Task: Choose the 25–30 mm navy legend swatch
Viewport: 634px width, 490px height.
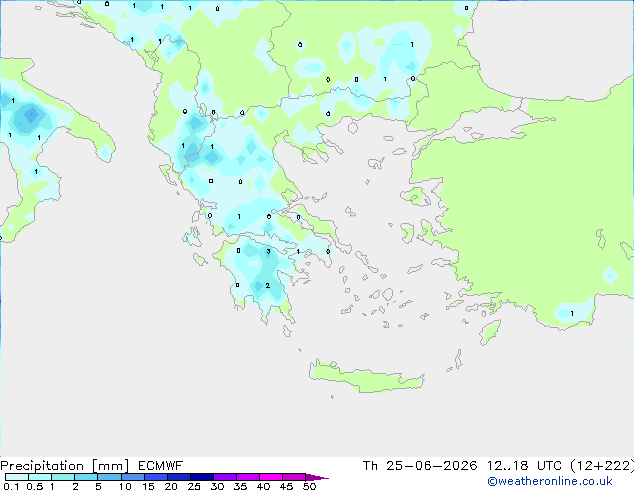Action: (202, 477)
